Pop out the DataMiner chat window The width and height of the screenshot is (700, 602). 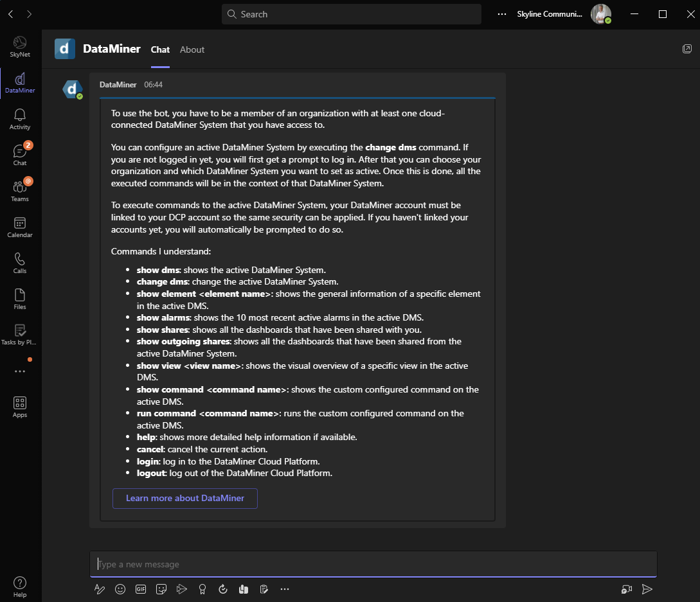pos(687,49)
